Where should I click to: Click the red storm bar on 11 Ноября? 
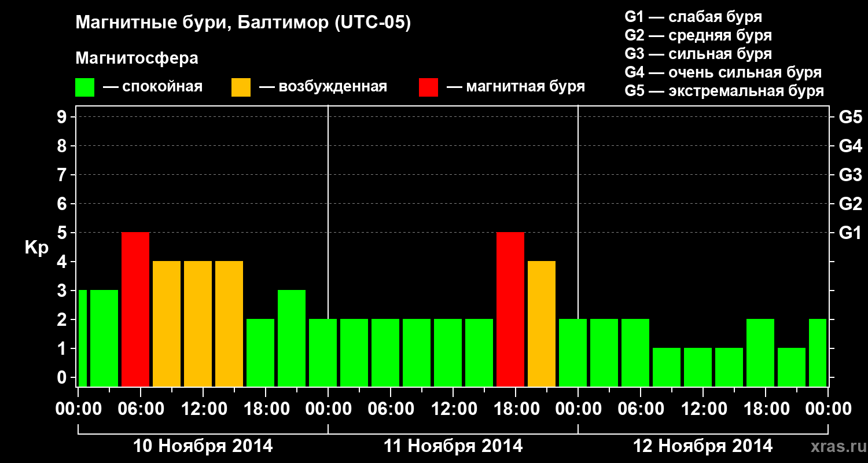tap(510, 309)
